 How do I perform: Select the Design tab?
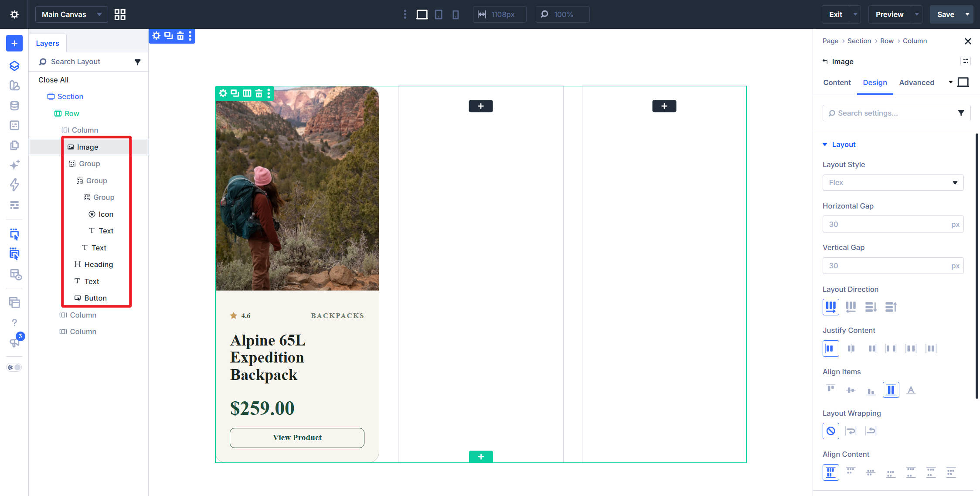click(x=875, y=82)
